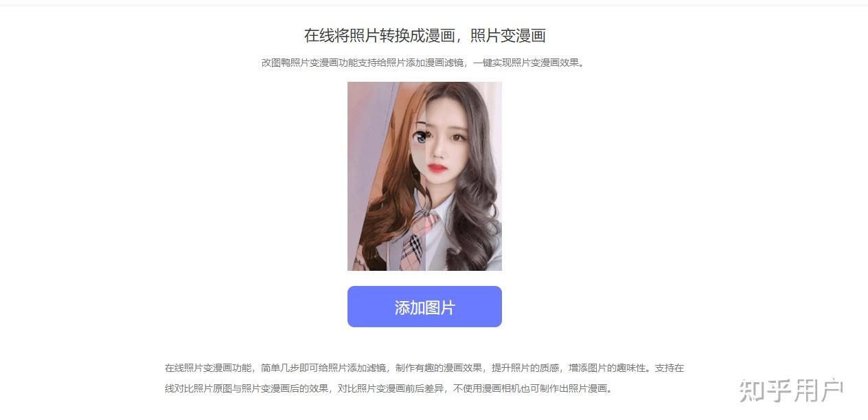Click the cartoon half of sample image
The width and height of the screenshot is (868, 420).
(386, 176)
